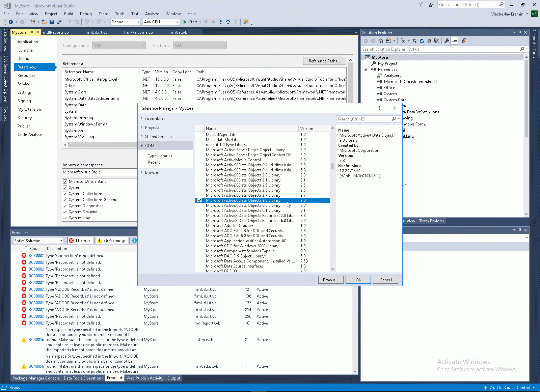Screen dimensions: 540x392
Task: Click the New Project toolbar icon
Action: (32, 22)
